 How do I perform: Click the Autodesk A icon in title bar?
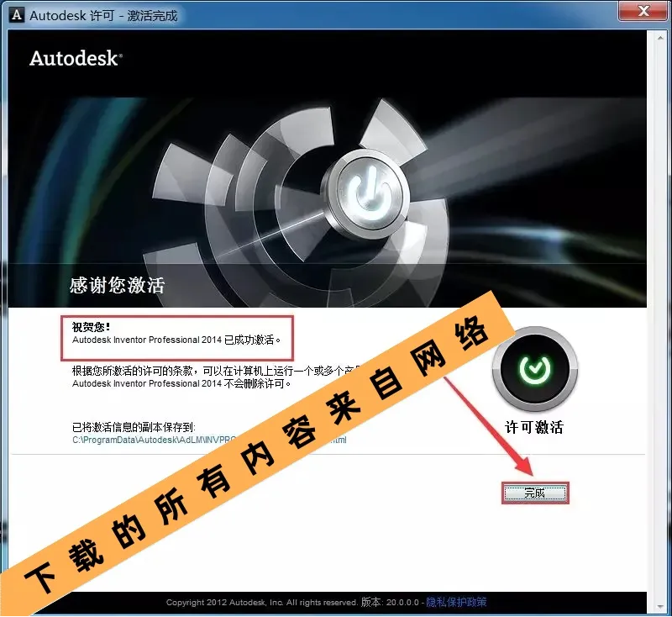coord(17,15)
